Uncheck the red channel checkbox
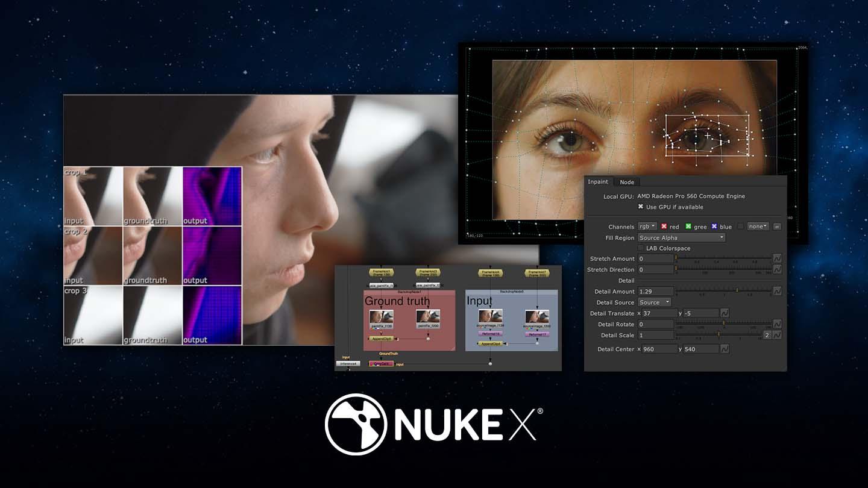This screenshot has height=488, width=868. click(664, 227)
